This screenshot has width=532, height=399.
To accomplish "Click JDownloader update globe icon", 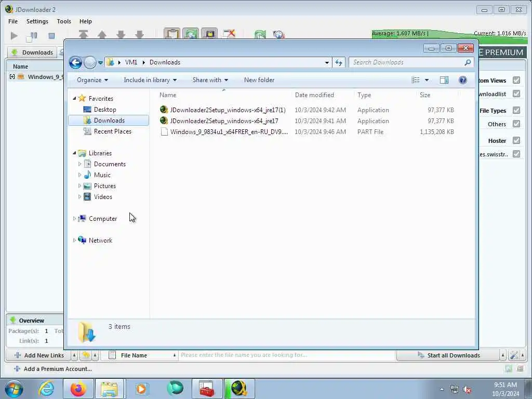I will pos(278,34).
